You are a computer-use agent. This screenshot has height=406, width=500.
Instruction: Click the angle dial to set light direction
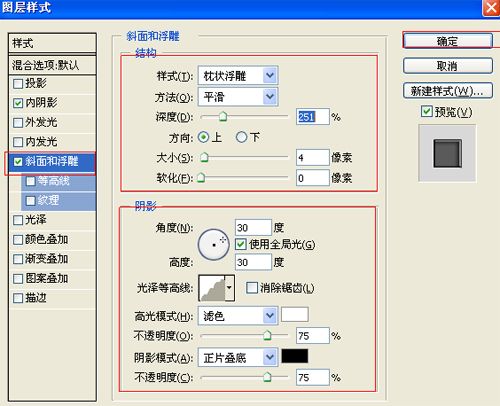(x=214, y=245)
